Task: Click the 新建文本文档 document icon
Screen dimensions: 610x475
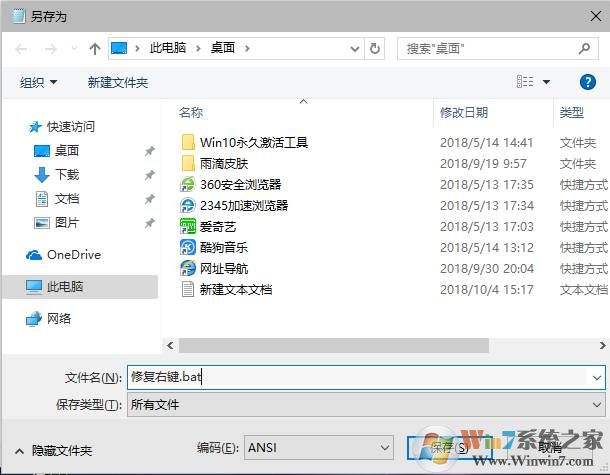Action: (x=188, y=289)
